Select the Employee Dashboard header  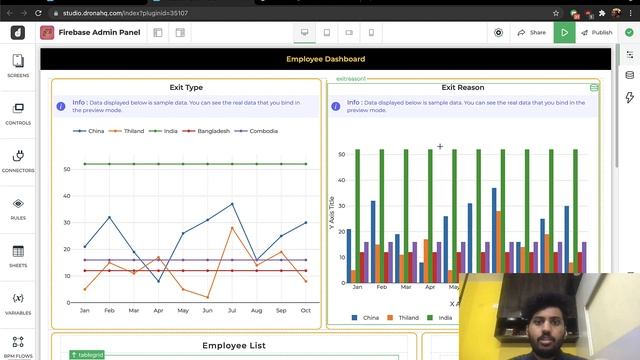tap(326, 59)
